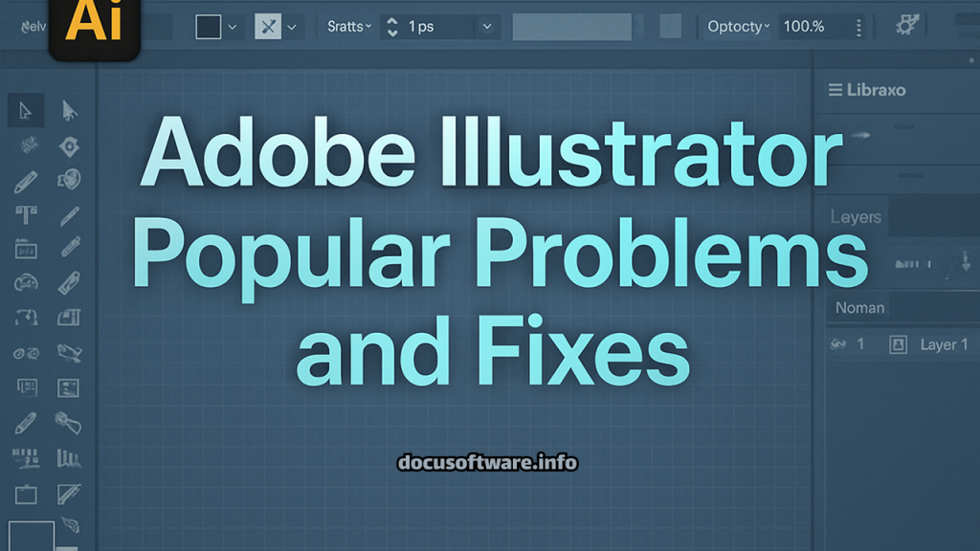
Task: Toggle visibility of Layer 1
Action: pos(836,344)
